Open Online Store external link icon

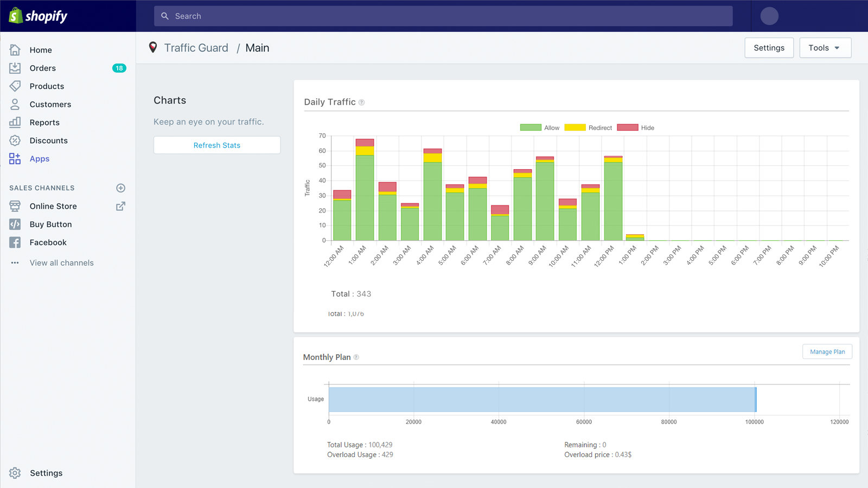pos(120,206)
